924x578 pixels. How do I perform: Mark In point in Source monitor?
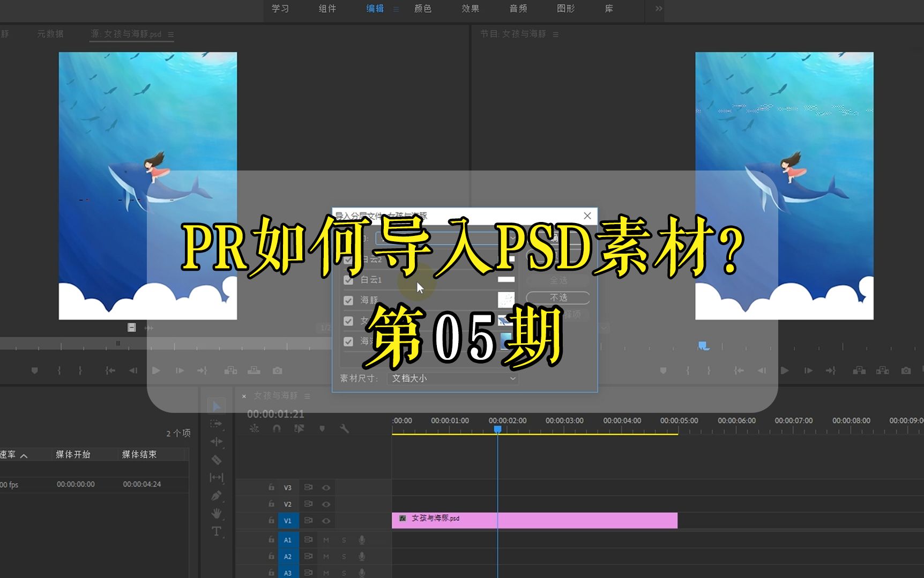59,370
